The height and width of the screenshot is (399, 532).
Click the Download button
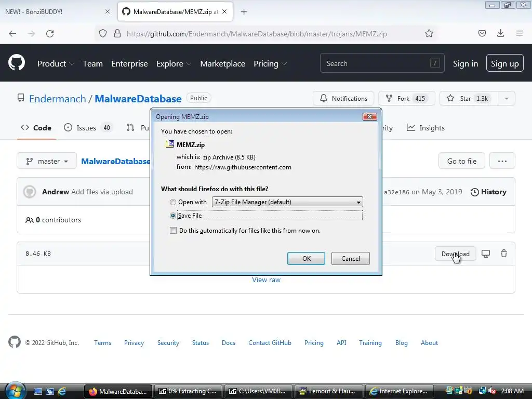click(x=455, y=254)
